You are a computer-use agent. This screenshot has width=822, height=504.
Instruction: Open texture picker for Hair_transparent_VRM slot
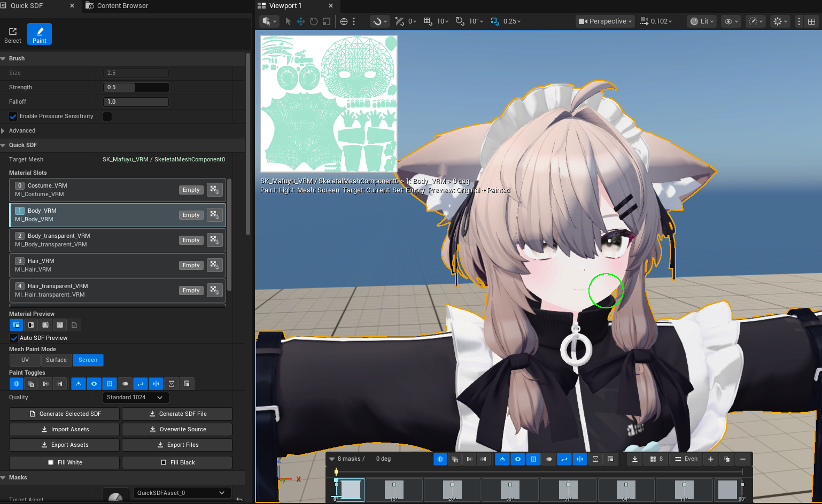coord(214,290)
